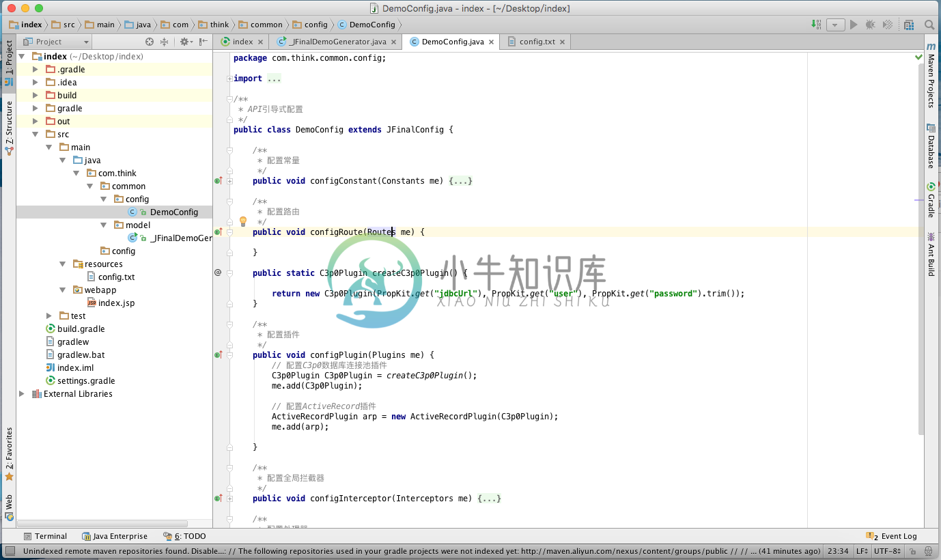This screenshot has height=560, width=941.
Task: Click override gutter icon beside configInterceptor
Action: pos(219,499)
